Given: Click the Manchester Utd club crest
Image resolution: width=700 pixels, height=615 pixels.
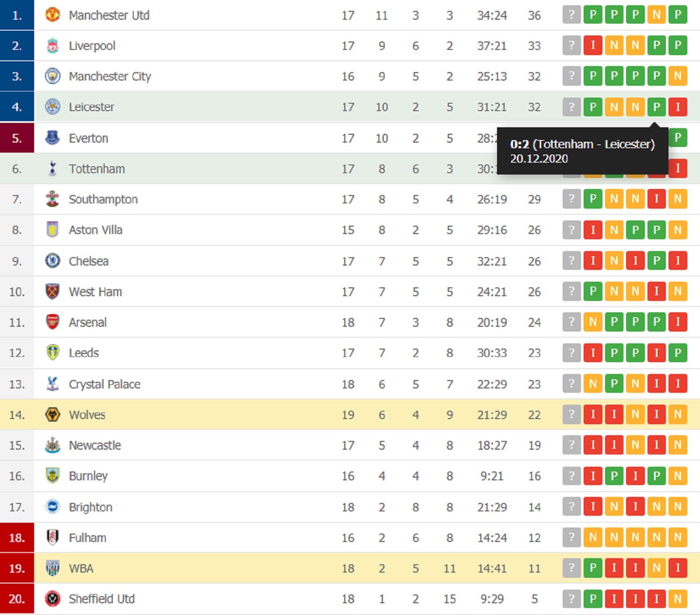Looking at the screenshot, I should [52, 15].
